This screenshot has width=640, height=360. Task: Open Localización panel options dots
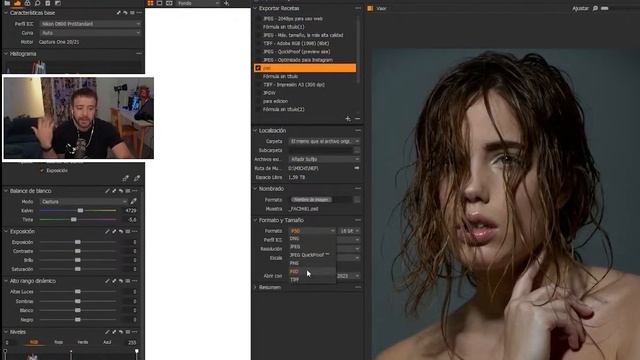[358, 131]
